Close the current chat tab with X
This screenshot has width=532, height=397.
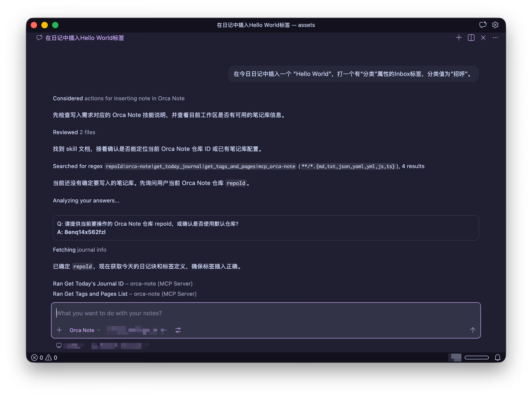(x=483, y=38)
